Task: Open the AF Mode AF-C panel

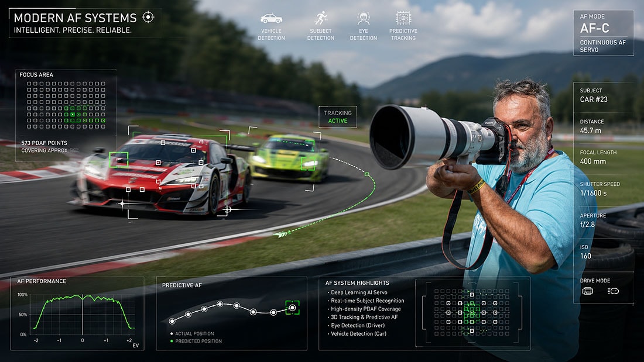Action: (604, 33)
